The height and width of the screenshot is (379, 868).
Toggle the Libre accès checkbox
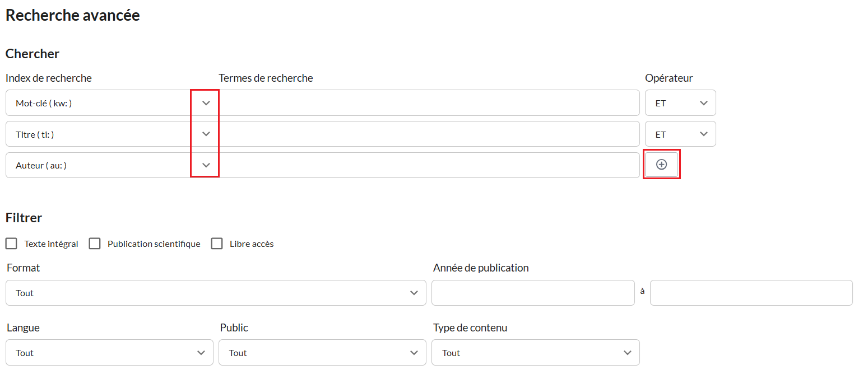tap(217, 244)
